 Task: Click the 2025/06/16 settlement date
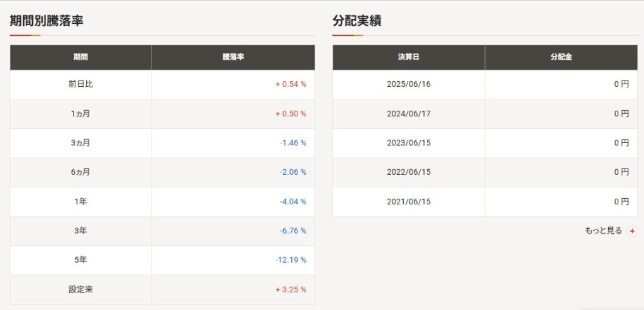(x=409, y=84)
